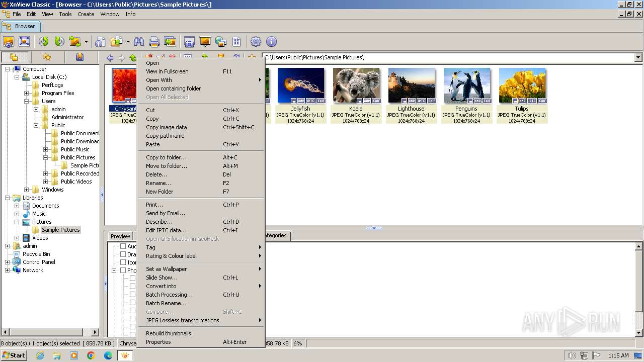The width and height of the screenshot is (644, 362).
Task: Click the Fullscreen view toolbar icon
Action: 24,42
